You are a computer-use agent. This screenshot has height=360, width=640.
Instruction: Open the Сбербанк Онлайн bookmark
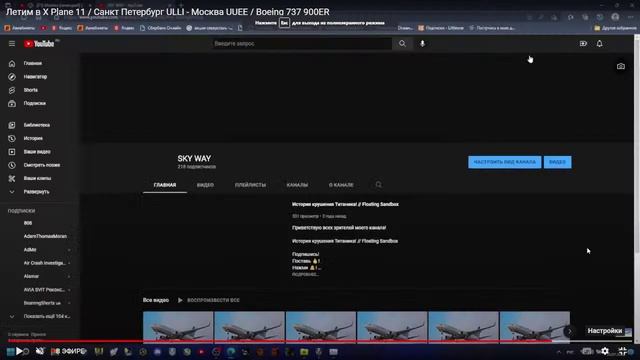pos(161,28)
